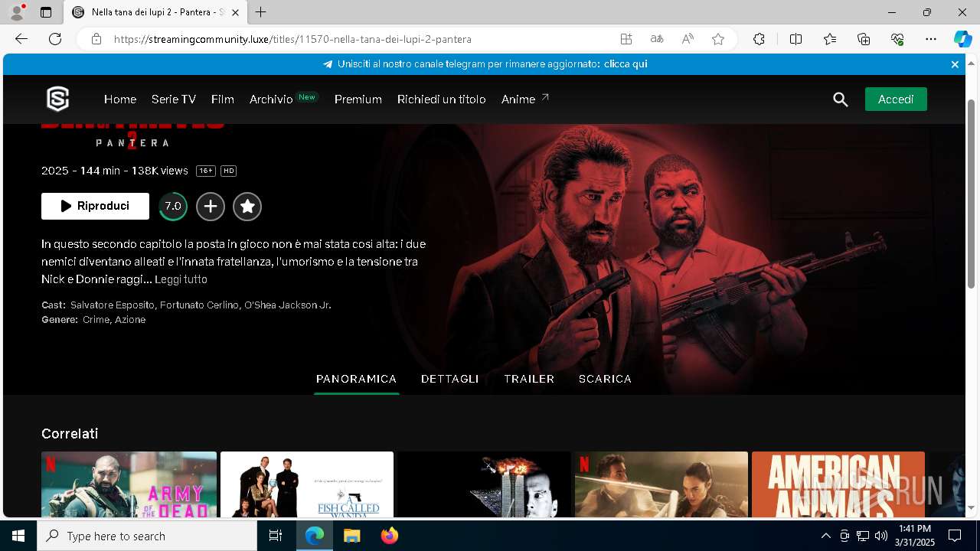The image size is (980, 551).
Task: Open Serie TV section
Action: (x=174, y=99)
